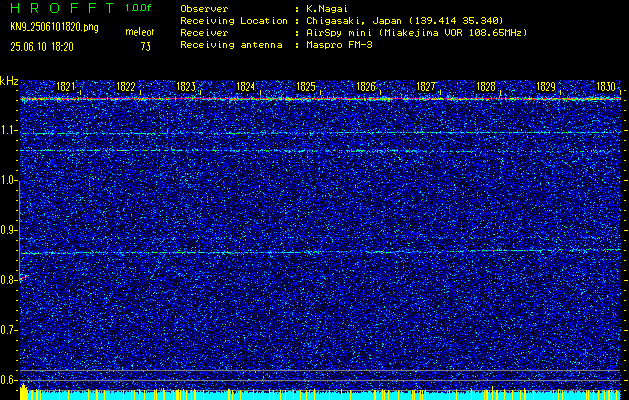Click the 1823 time marker
This screenshot has height=400, width=629.
coord(186,87)
